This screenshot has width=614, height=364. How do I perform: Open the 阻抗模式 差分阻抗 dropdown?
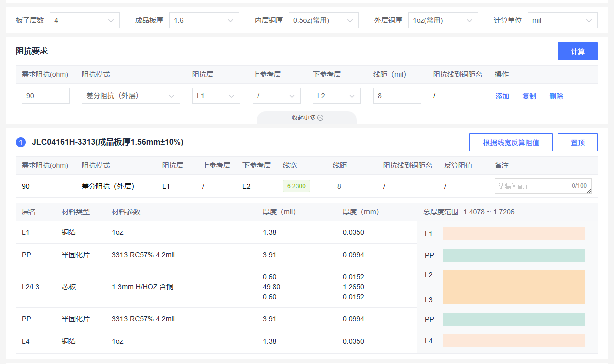pyautogui.click(x=131, y=96)
